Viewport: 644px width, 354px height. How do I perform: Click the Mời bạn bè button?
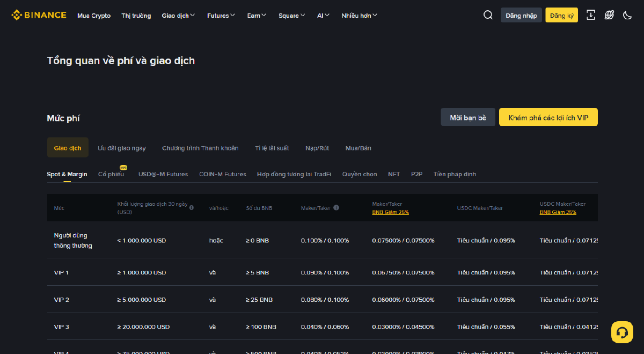coord(468,117)
